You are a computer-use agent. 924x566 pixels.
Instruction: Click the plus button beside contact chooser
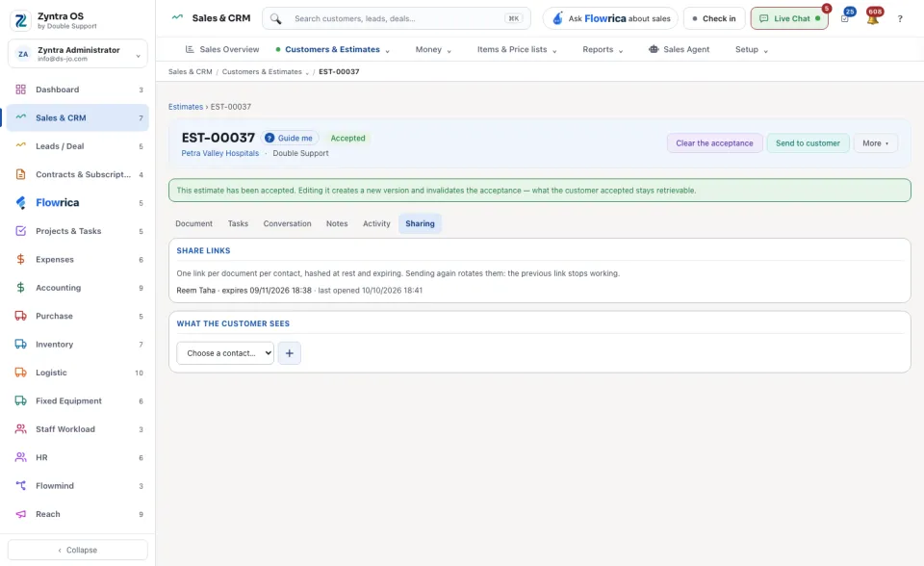pyautogui.click(x=290, y=353)
